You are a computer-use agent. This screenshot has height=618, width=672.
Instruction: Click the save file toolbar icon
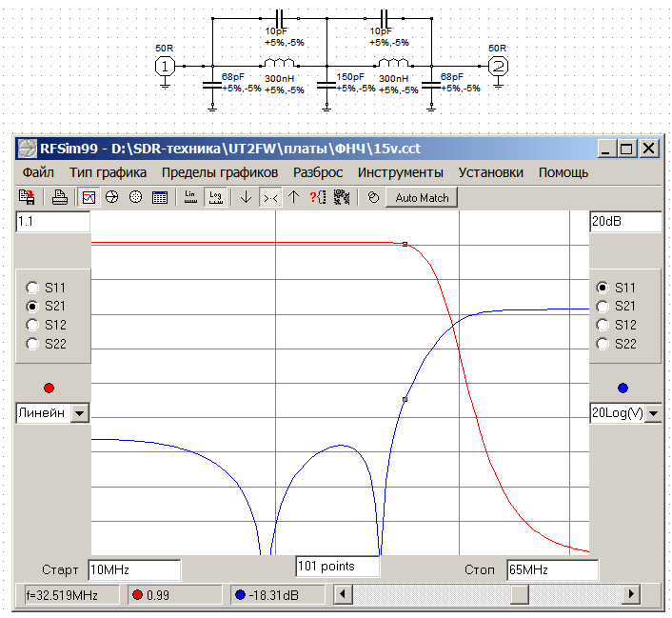(27, 197)
